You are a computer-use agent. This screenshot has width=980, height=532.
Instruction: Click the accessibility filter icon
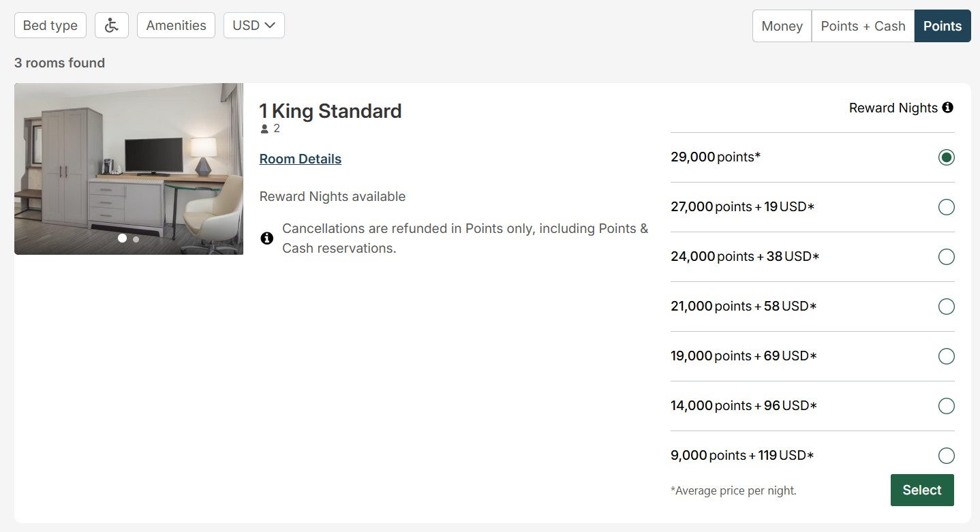(111, 25)
